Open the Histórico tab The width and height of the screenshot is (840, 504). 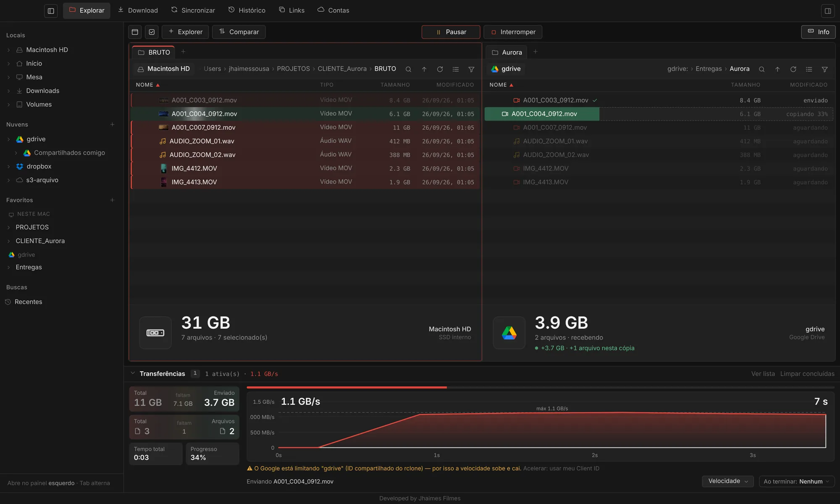point(247,10)
